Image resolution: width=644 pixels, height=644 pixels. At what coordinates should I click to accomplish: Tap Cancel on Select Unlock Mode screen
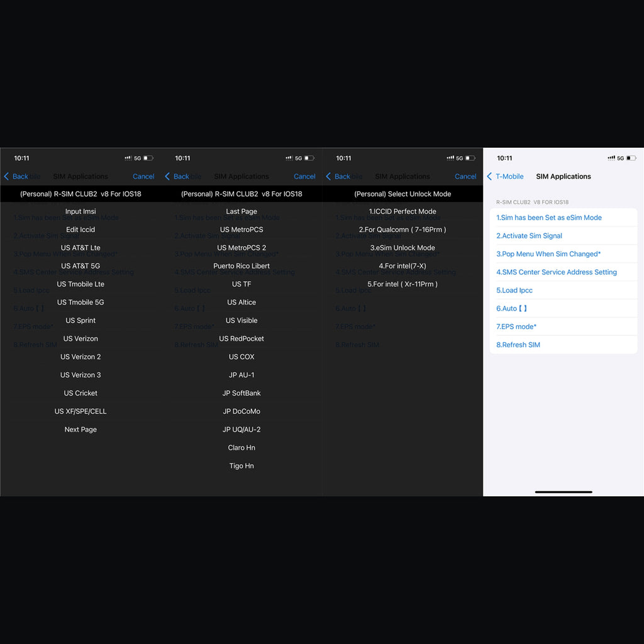(465, 177)
